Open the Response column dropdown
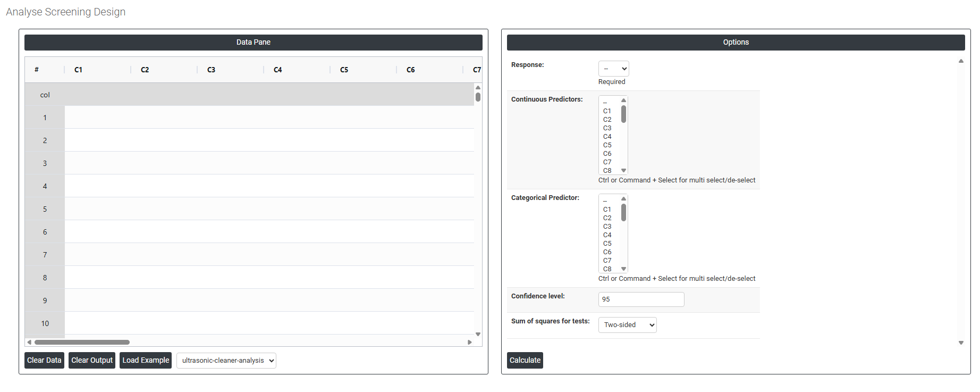This screenshot has height=392, width=980. point(613,69)
